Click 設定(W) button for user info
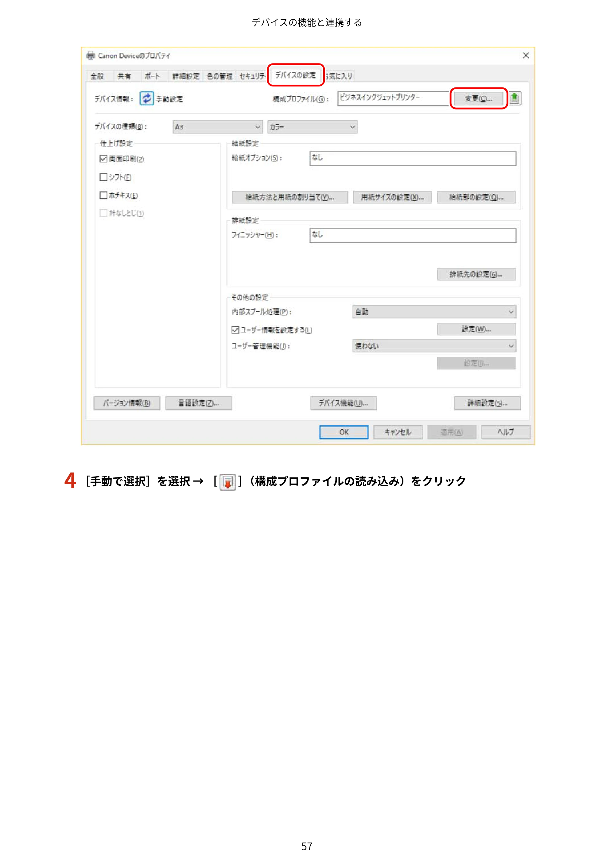 click(476, 329)
